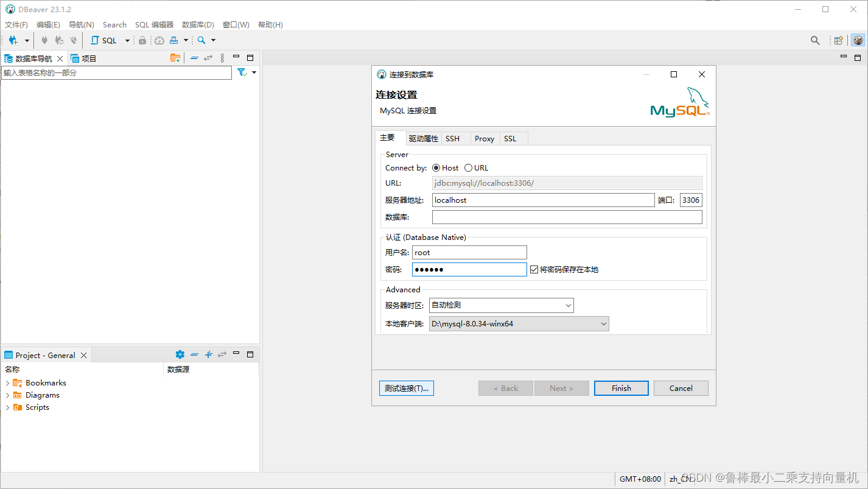Switch to the 项目 tab
This screenshot has width=868, height=489.
(84, 58)
